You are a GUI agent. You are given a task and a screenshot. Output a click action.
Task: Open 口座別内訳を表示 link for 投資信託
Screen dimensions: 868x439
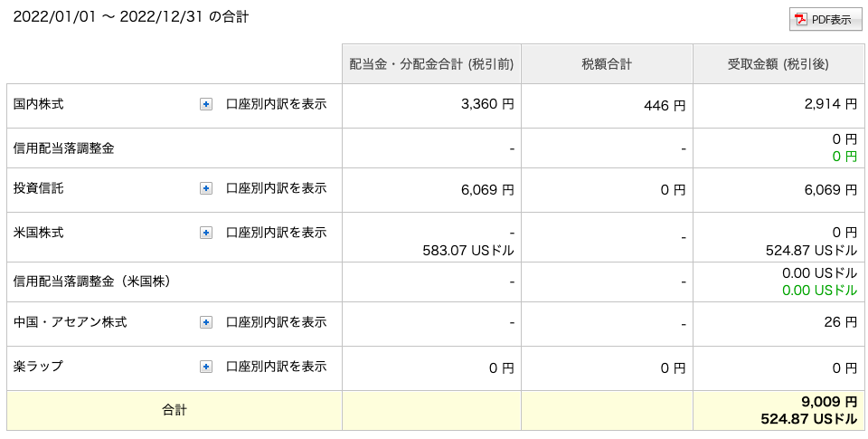pos(277,188)
